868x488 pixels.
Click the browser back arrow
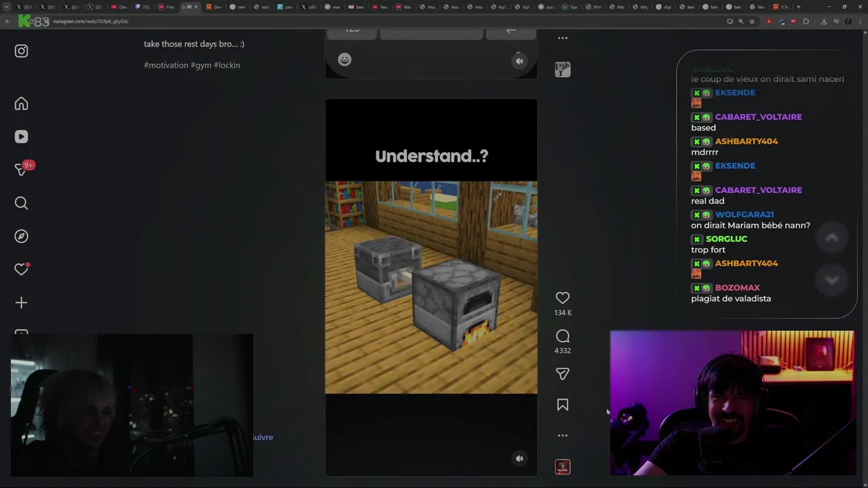[7, 21]
